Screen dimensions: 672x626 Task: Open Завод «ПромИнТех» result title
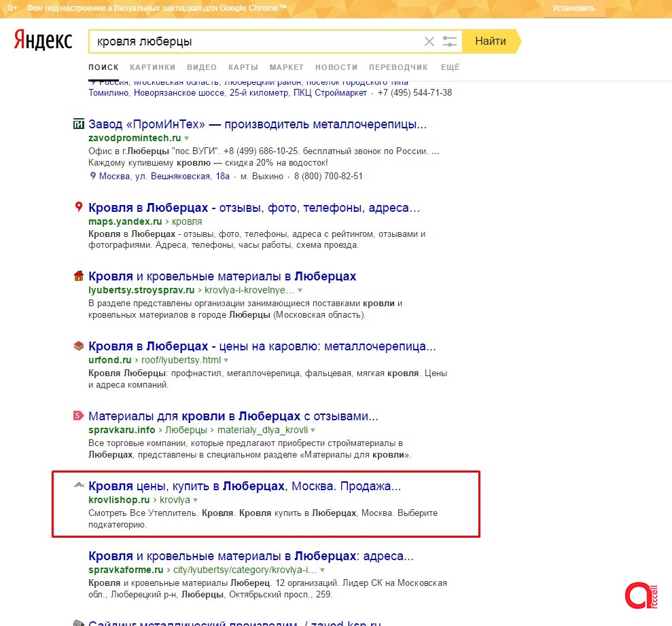click(x=258, y=124)
